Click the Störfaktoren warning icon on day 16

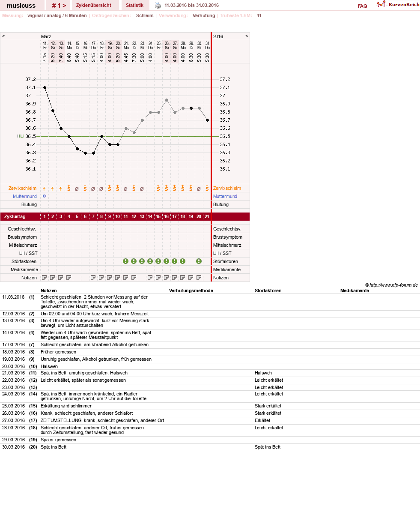[x=167, y=261]
